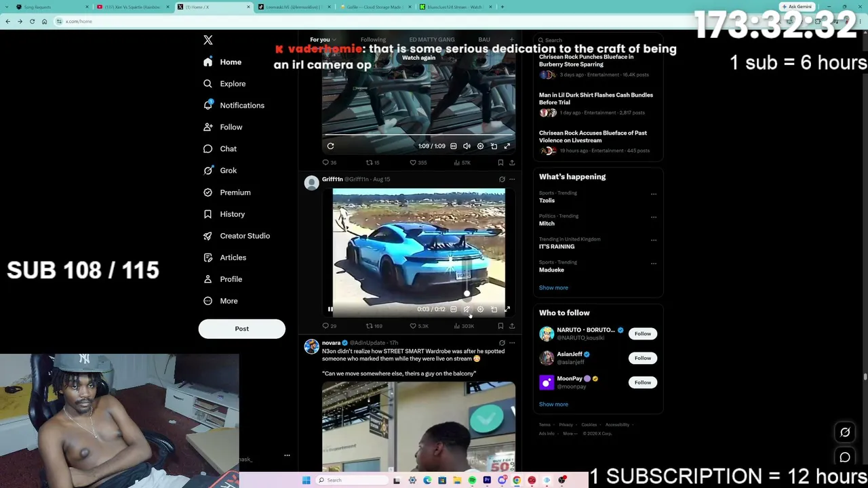Image resolution: width=868 pixels, height=488 pixels.
Task: Open settings gear on the 1:09 video
Action: point(480,146)
